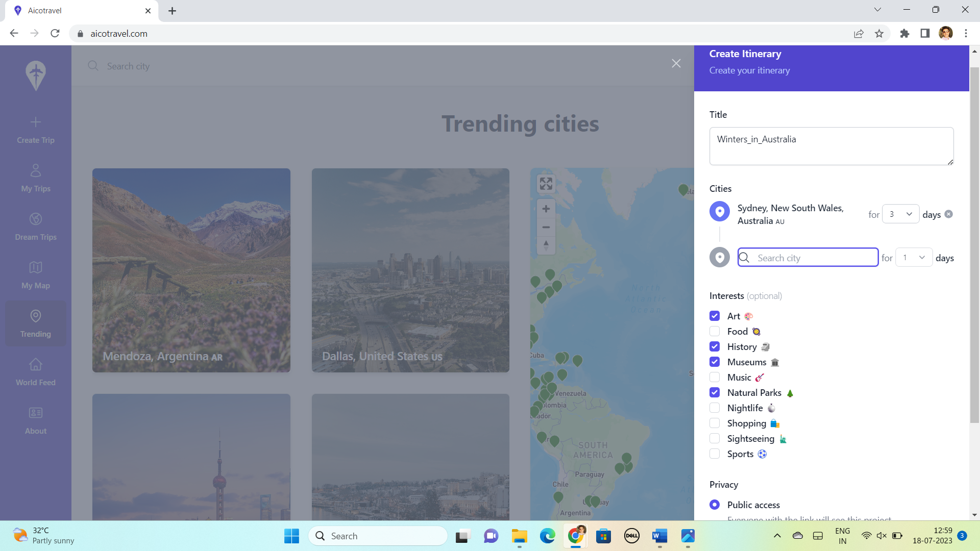Uncheck the Art interest
The width and height of the screenshot is (980, 551).
pyautogui.click(x=715, y=316)
